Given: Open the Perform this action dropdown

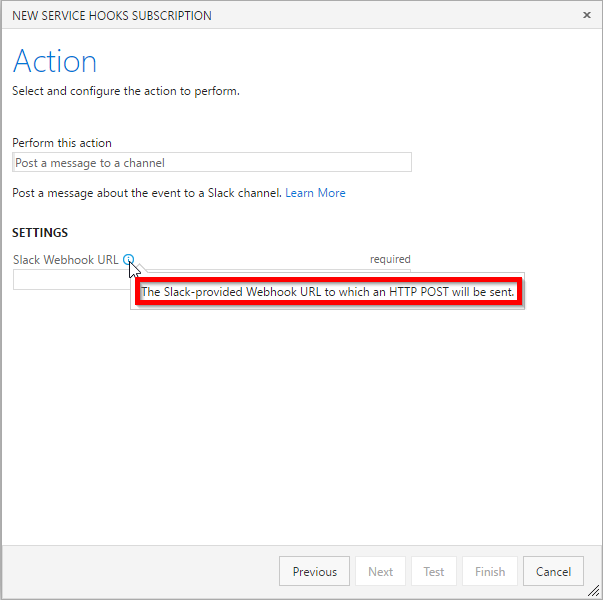Looking at the screenshot, I should point(212,162).
